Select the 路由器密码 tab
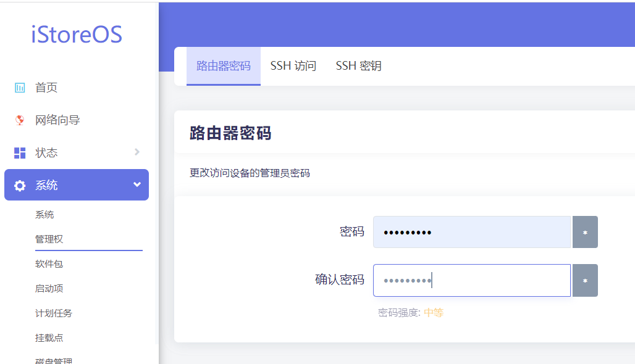The image size is (635, 364). point(223,65)
